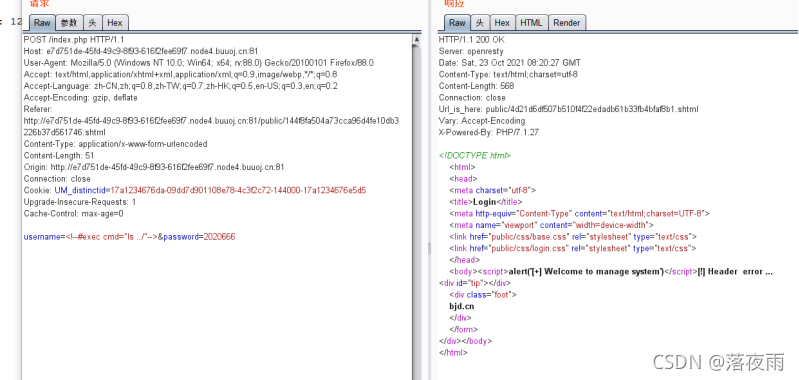Click the request pane vertical scrollbar track
The image size is (799, 380).
click(417, 214)
